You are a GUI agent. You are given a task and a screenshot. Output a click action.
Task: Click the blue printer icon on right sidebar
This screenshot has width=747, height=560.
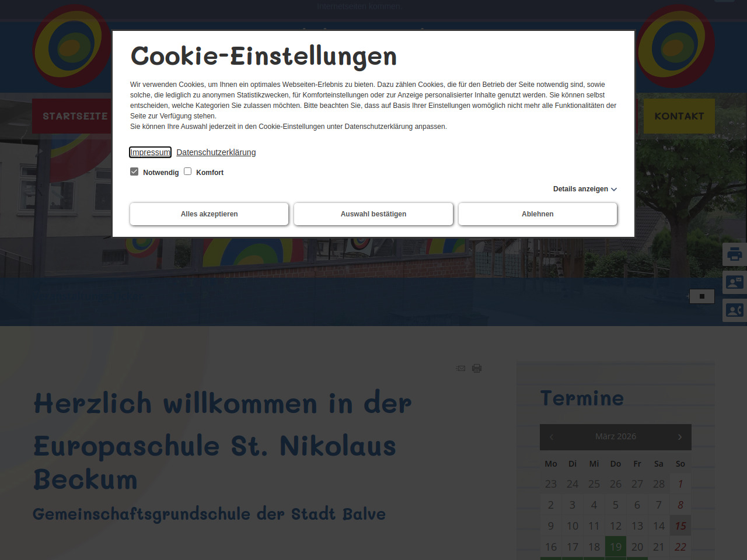(735, 254)
